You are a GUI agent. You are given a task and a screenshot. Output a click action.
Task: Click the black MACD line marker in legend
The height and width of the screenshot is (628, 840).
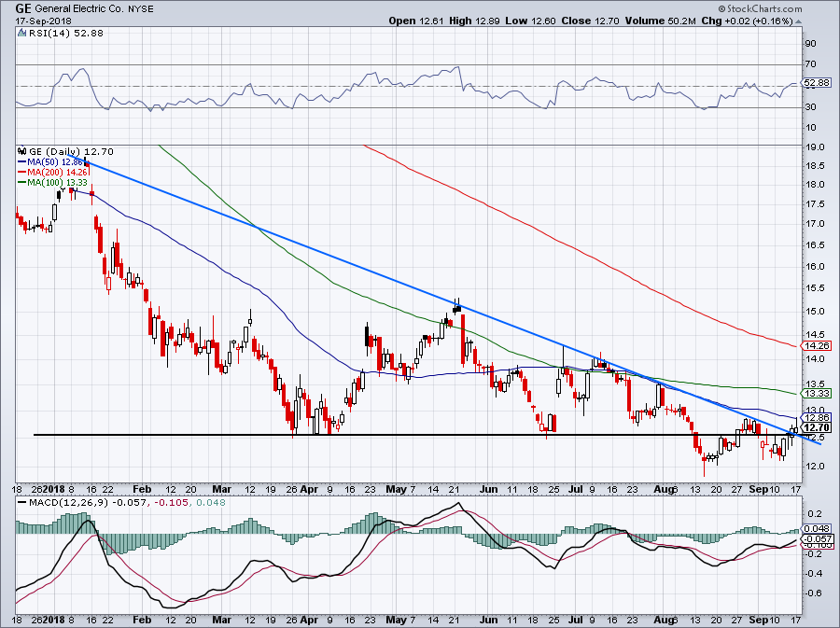tap(22, 503)
